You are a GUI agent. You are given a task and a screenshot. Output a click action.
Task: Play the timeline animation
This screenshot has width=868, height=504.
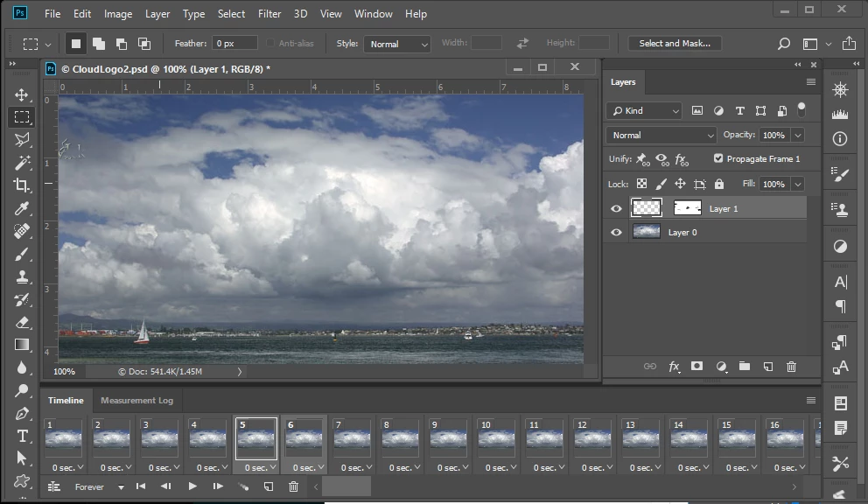[192, 486]
